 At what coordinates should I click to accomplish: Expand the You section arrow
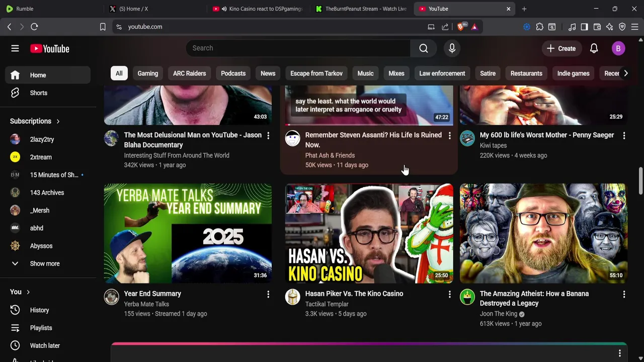(28, 292)
